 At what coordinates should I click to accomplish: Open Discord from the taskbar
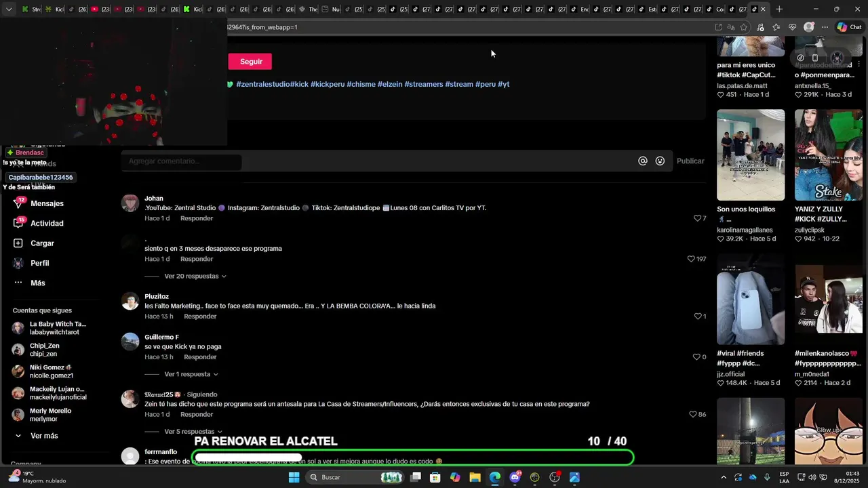click(515, 477)
